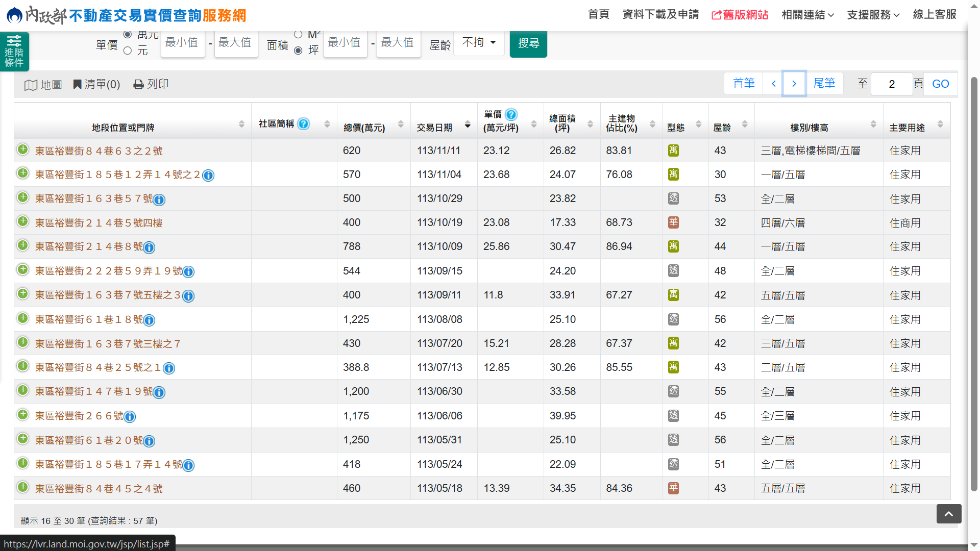The width and height of the screenshot is (980, 551).
Task: Open the 清單(0) bookmark list
Action: tap(96, 84)
